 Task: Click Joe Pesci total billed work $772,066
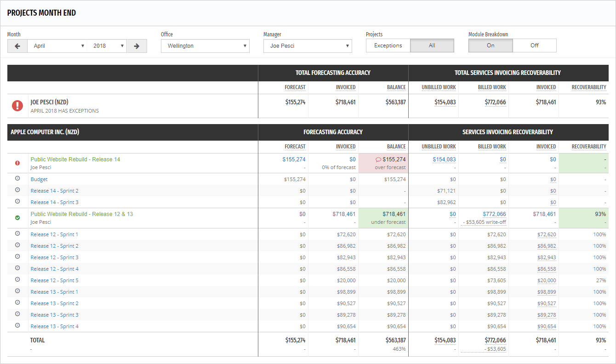pyautogui.click(x=495, y=102)
